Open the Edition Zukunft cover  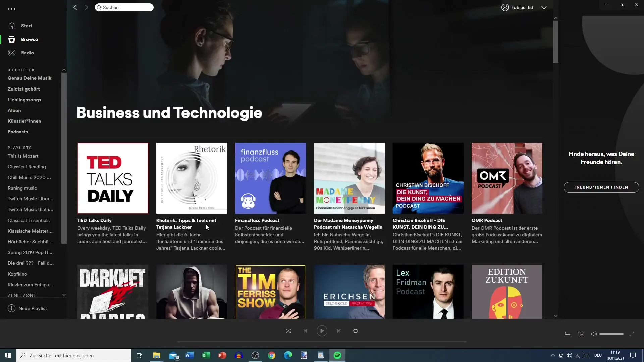(x=507, y=292)
